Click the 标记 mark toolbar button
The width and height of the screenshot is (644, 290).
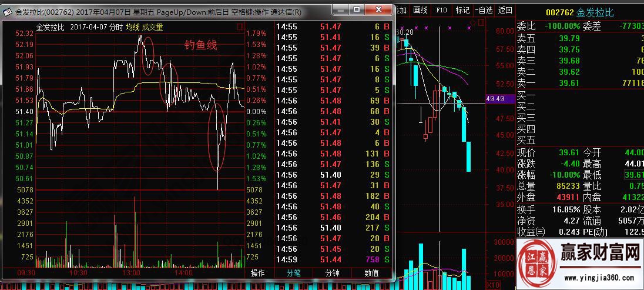pos(463,10)
